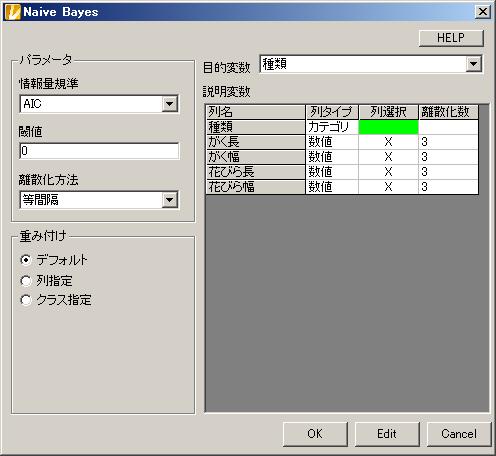Image resolution: width=496 pixels, height=456 pixels.
Task: Close the Naive Bayes dialog
Action: click(482, 12)
